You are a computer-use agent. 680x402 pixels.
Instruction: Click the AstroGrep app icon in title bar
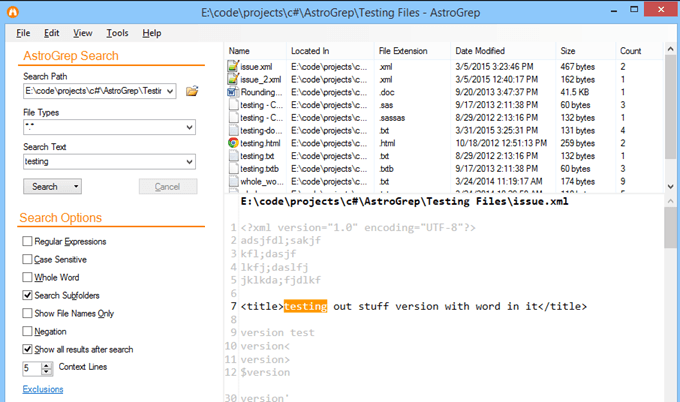pyautogui.click(x=13, y=12)
